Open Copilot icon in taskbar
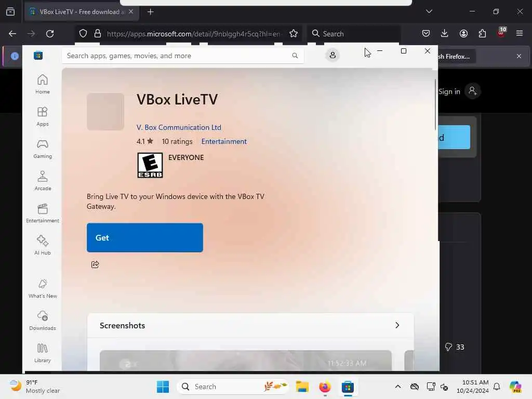Image resolution: width=532 pixels, height=399 pixels. [x=516, y=387]
